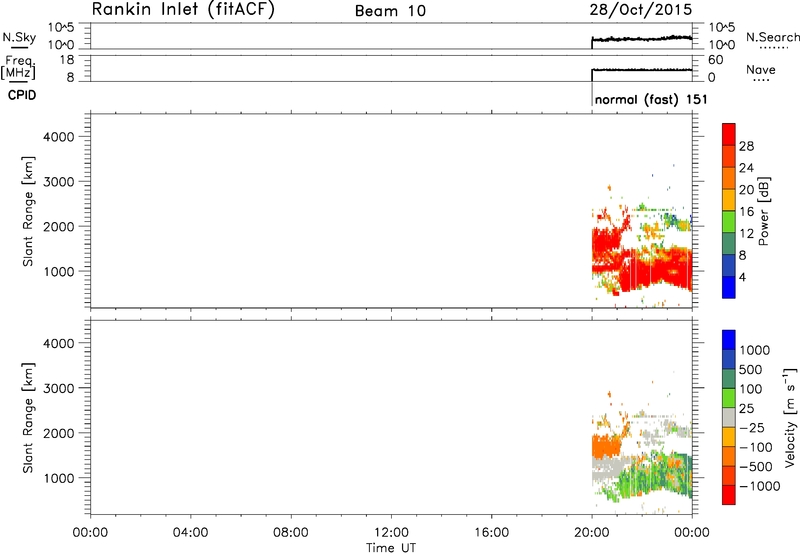Viewport: 800px width, 554px height.
Task: Click the 'Velocity [m s-1]' colorbar label
Action: [x=790, y=417]
